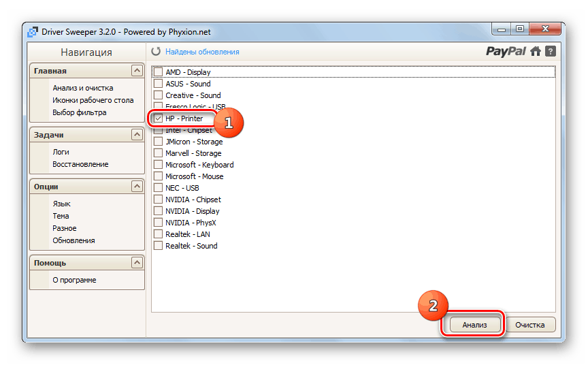This screenshot has height=365, width=588.
Task: Collapse the Главная navigation section
Action: coord(137,71)
